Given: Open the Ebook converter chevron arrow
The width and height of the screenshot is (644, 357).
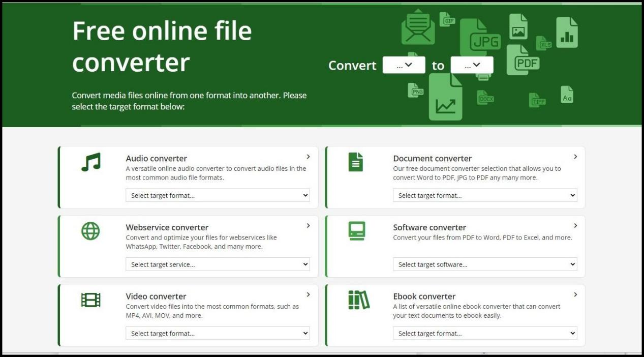Looking at the screenshot, I should (575, 294).
